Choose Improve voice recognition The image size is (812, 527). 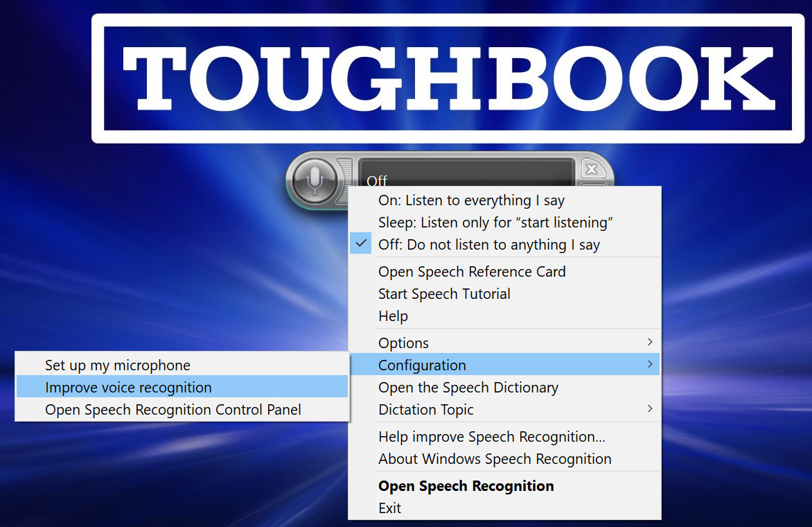tap(182, 388)
